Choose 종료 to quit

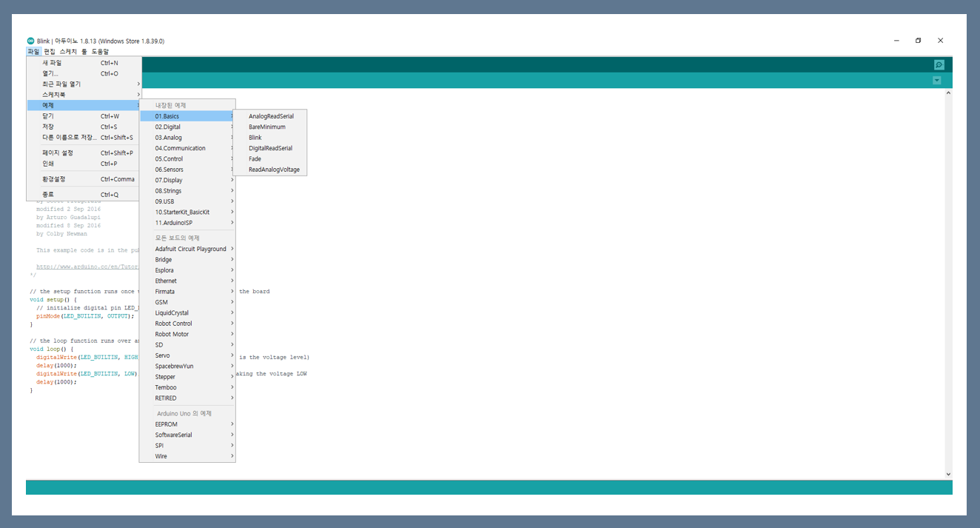tap(84, 195)
